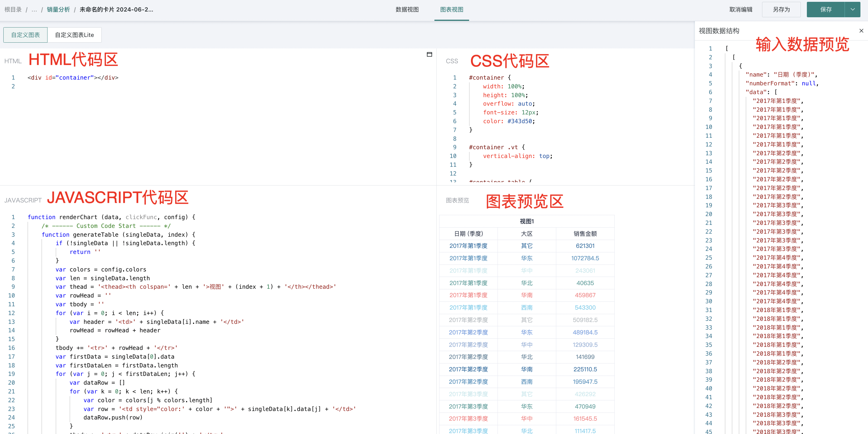
Task: Click the 另存为 save-as button
Action: (781, 9)
